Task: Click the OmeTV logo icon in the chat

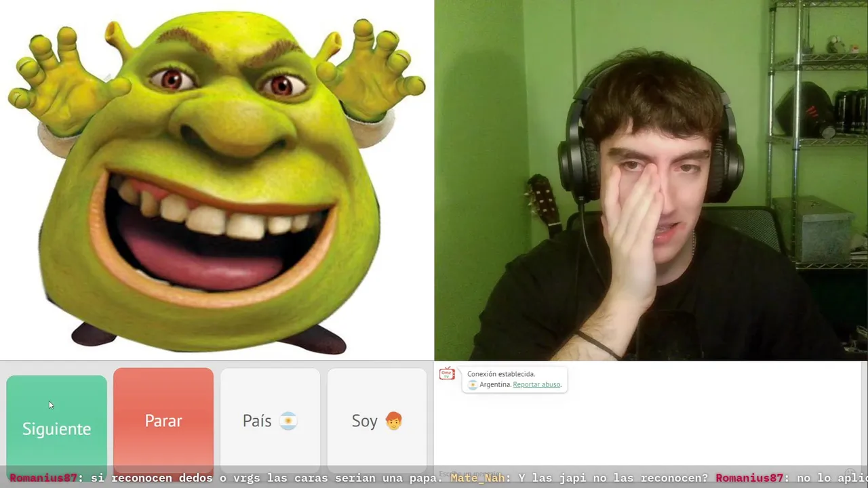Action: point(447,373)
